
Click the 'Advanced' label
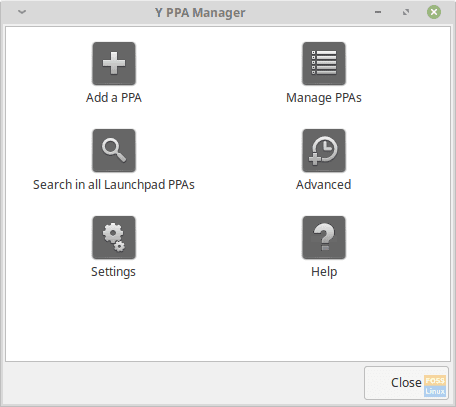point(324,185)
